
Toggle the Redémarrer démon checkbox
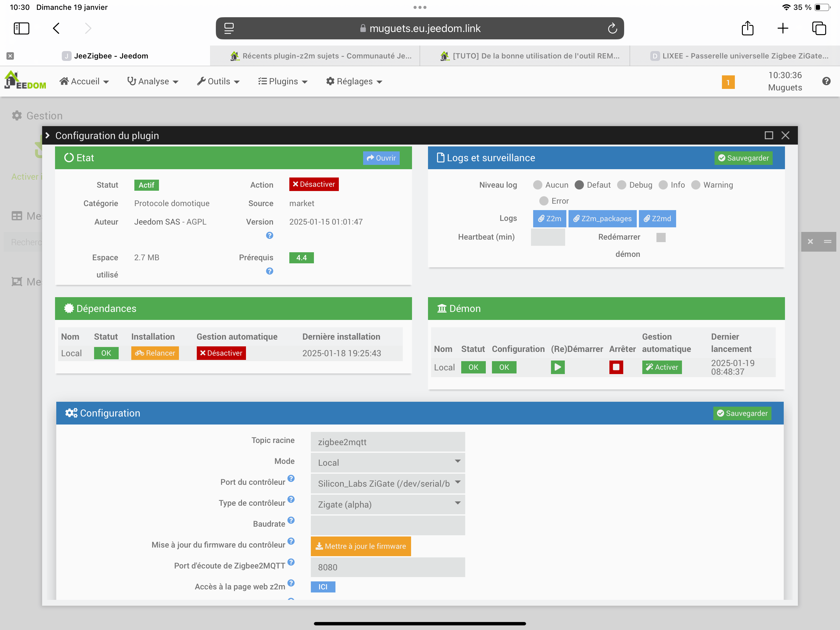661,237
